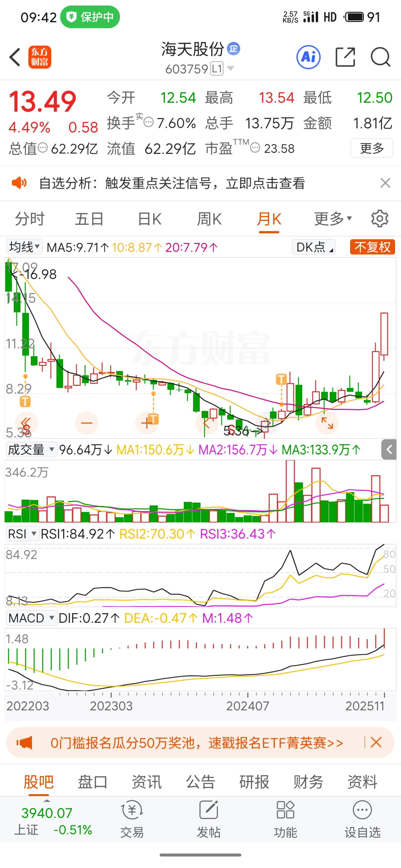The width and height of the screenshot is (401, 868).
Task: Tap the orange T marker at 202407
Action: coord(281,379)
